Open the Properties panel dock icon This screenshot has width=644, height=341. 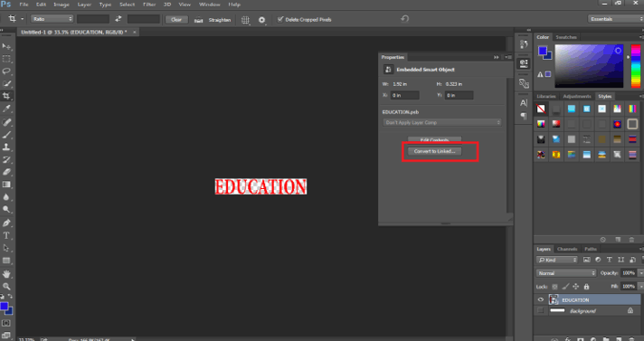point(524,63)
